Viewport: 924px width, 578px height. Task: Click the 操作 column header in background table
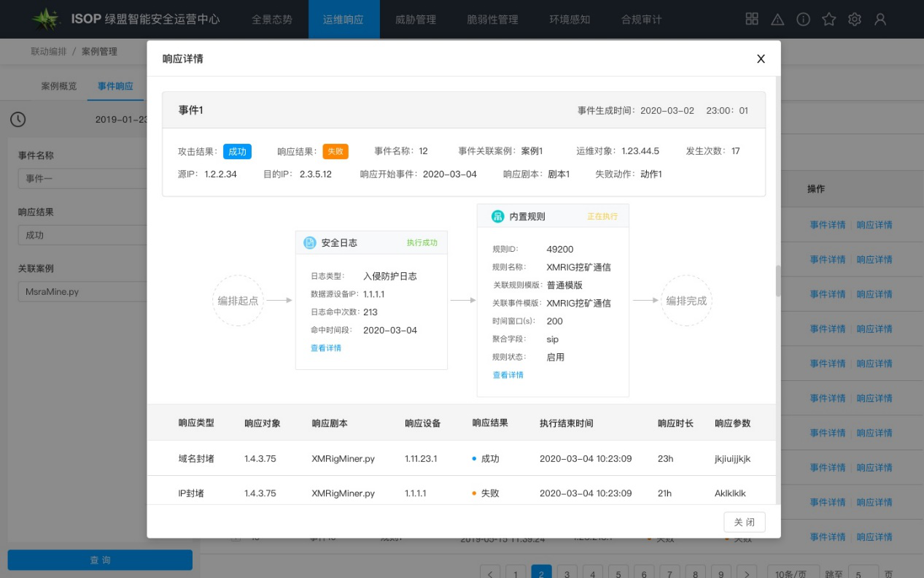coord(816,189)
